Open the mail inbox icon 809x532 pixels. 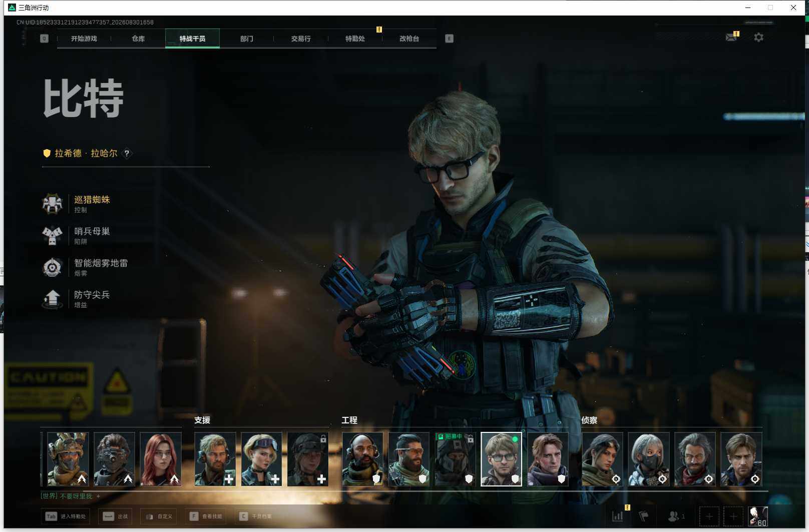point(731,37)
